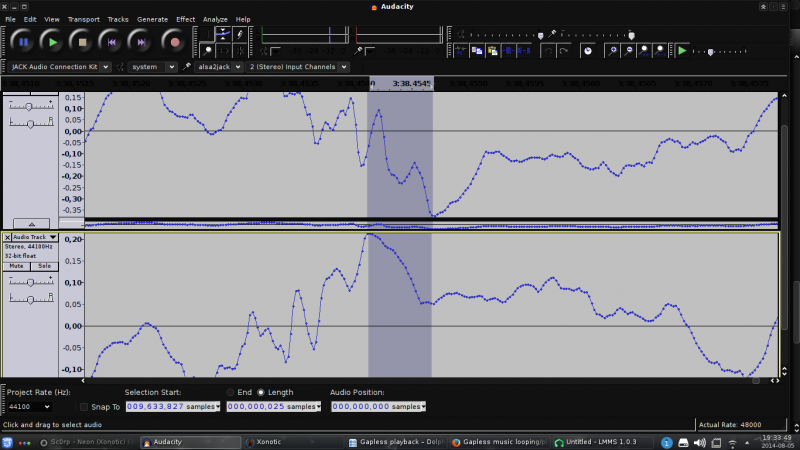Click the Skip to Start button
Screen dimensions: 800x450
coord(113,42)
